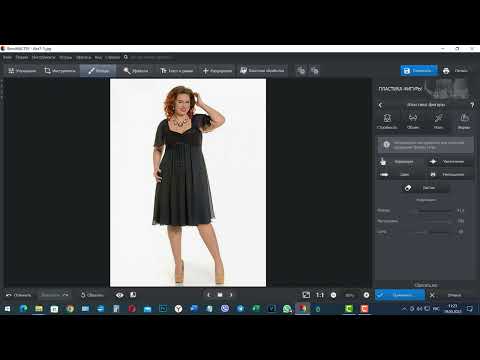Image resolution: width=480 pixels, height=360 pixels.
Task: Choose the Reduce tool
Action: coord(449,174)
